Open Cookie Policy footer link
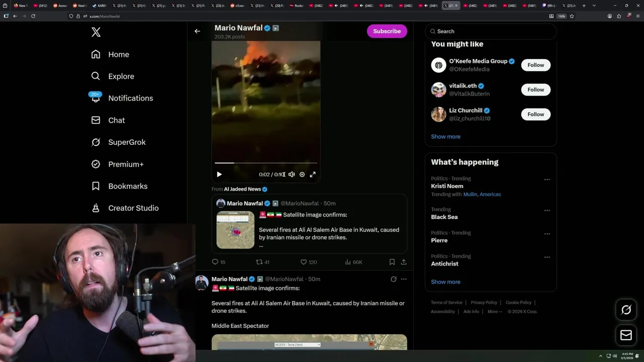This screenshot has height=362, width=644. [x=519, y=303]
